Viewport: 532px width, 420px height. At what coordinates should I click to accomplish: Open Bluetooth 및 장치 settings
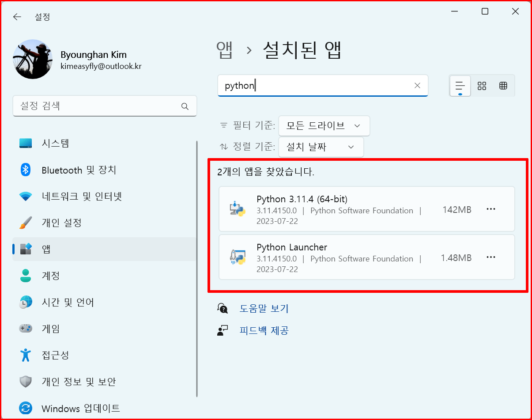pyautogui.click(x=104, y=170)
